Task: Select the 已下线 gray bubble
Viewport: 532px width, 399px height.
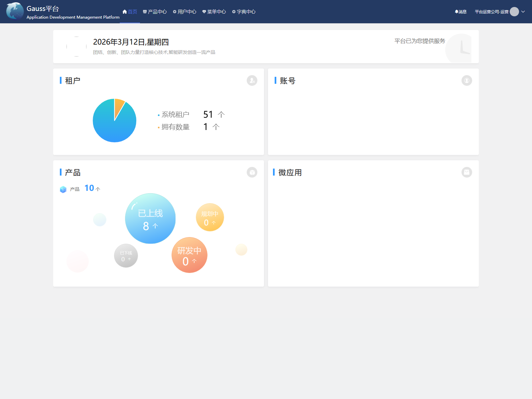Action: point(126,256)
